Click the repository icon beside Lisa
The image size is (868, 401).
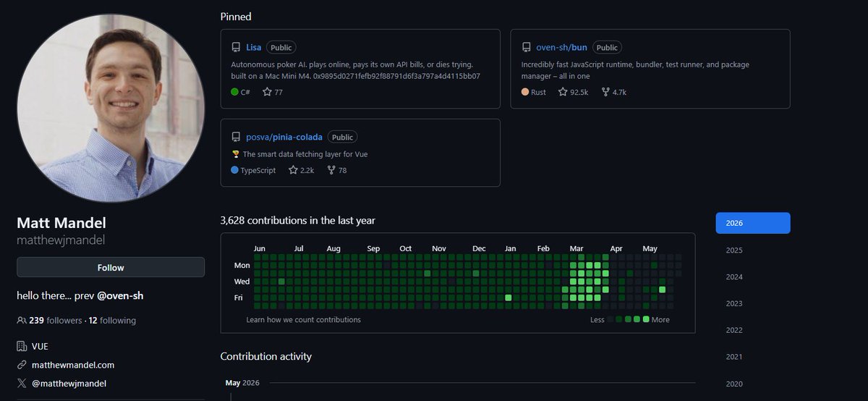[x=236, y=48]
